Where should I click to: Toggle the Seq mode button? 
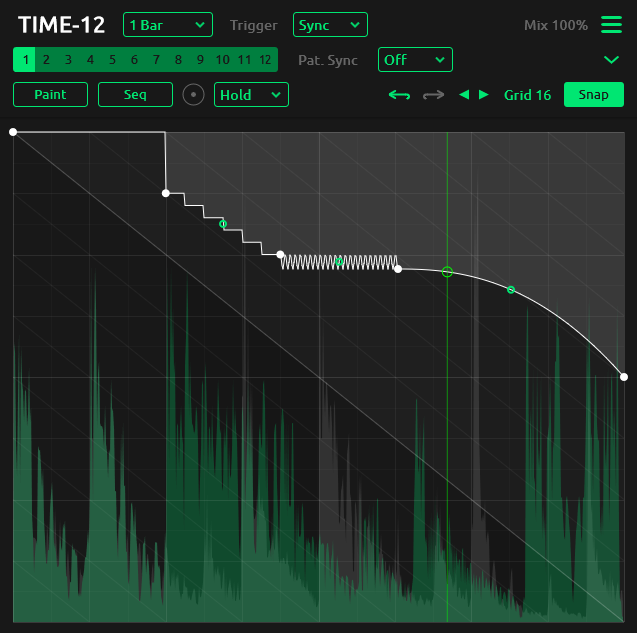(x=135, y=95)
